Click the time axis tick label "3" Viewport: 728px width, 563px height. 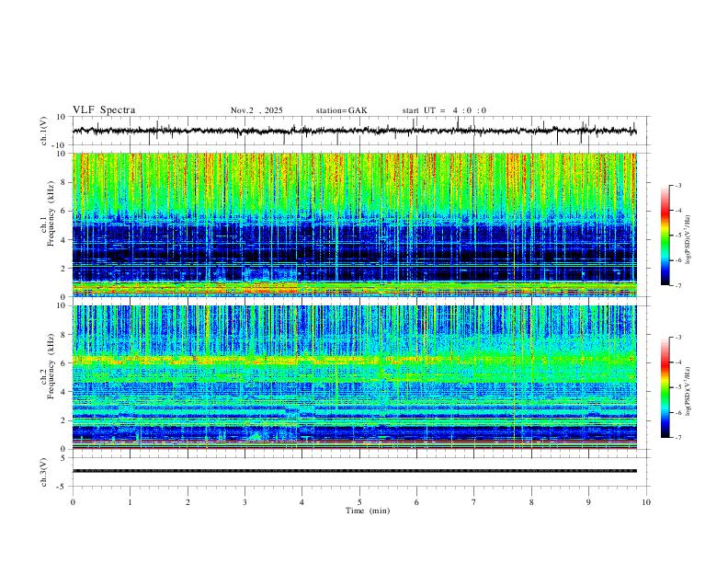245,502
